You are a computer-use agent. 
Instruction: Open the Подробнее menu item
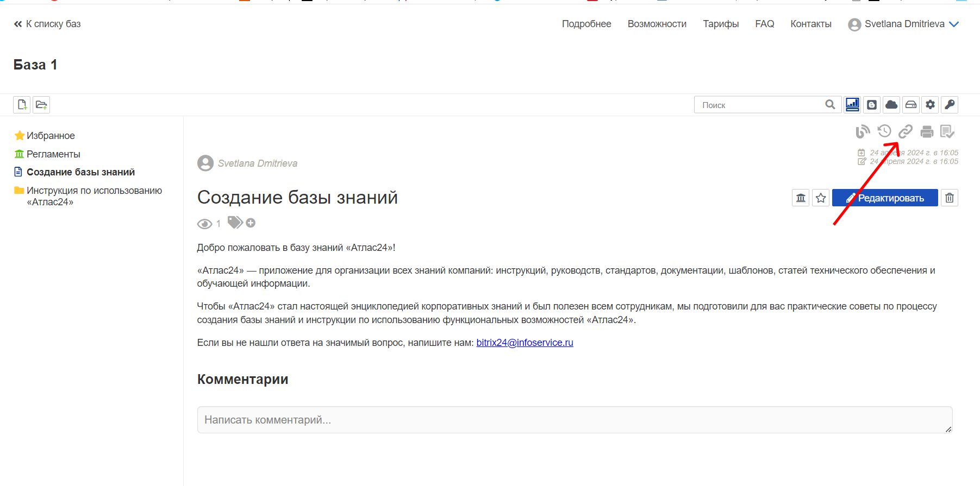pos(586,24)
